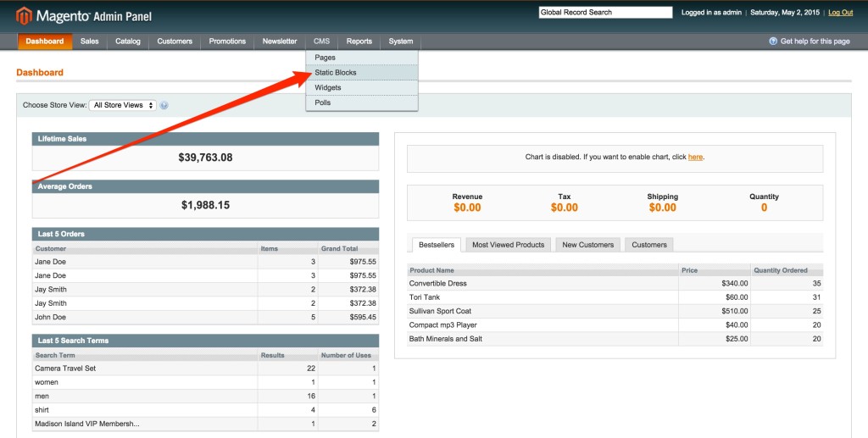Switch to the Bestsellers tab
The image size is (868, 438).
[x=437, y=245]
